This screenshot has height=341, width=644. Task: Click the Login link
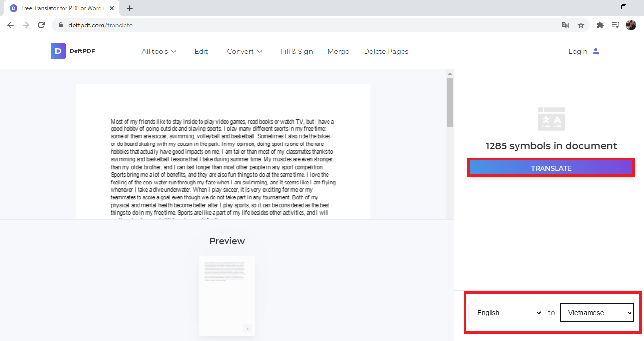pos(578,52)
